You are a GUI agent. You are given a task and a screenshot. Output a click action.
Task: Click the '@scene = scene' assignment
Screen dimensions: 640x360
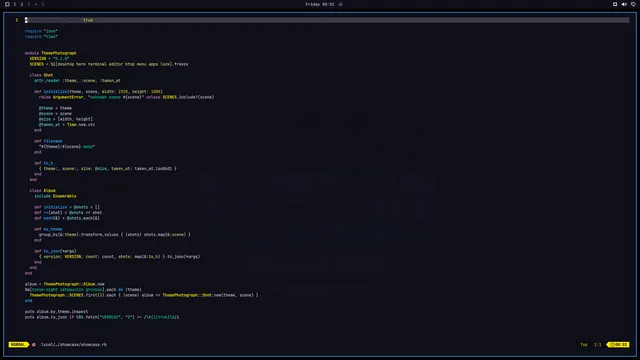click(56, 113)
